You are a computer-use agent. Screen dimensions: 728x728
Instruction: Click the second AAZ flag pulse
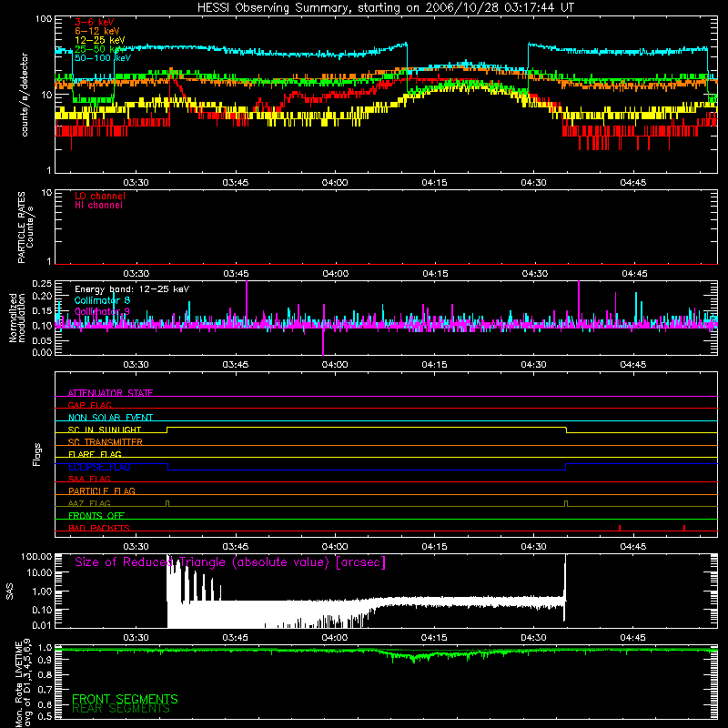click(565, 503)
